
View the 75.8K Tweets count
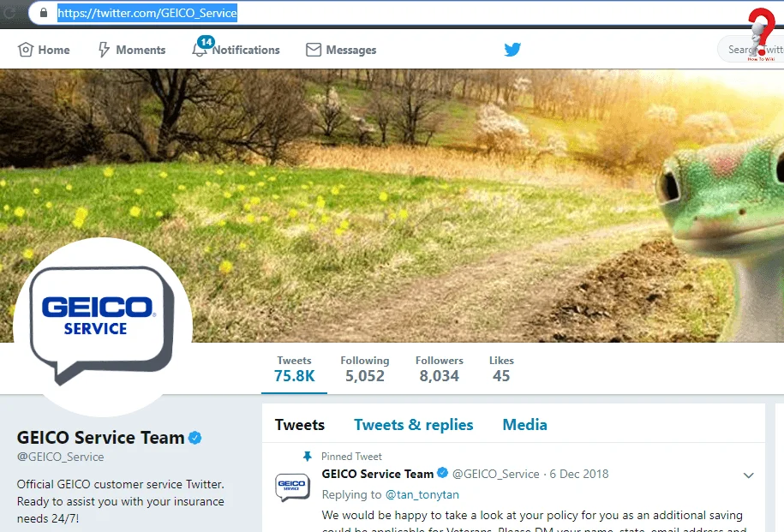click(295, 369)
